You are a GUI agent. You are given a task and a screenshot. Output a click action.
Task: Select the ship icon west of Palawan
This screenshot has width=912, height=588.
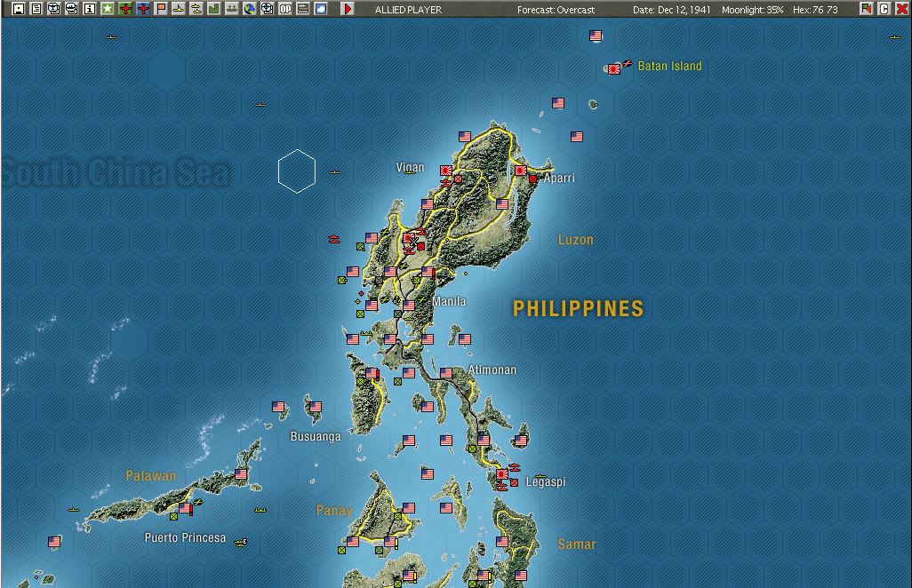tap(73, 510)
